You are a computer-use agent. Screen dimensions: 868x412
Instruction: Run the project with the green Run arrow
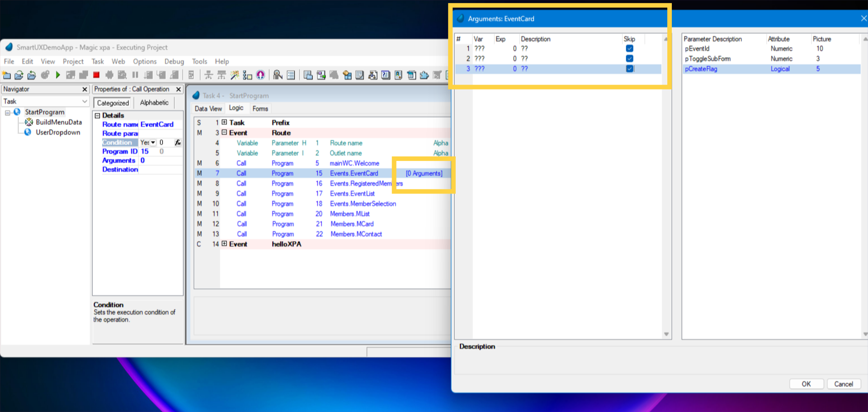[58, 75]
